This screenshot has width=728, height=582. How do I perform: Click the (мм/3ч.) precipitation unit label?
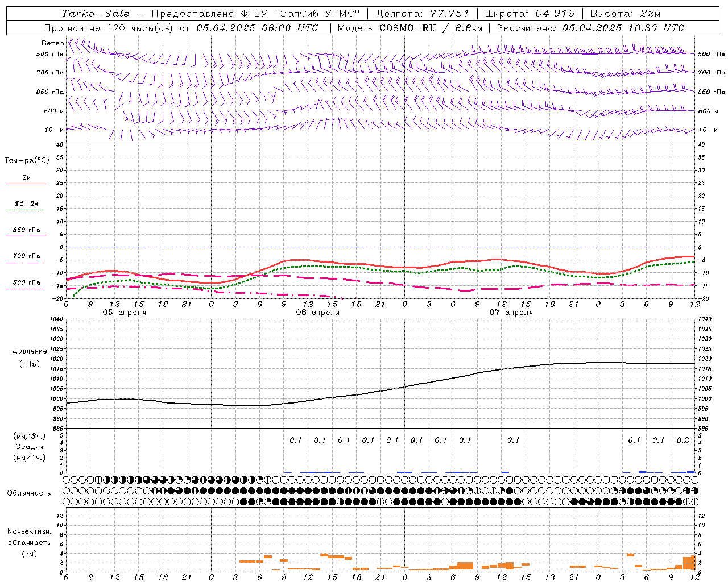pyautogui.click(x=30, y=436)
